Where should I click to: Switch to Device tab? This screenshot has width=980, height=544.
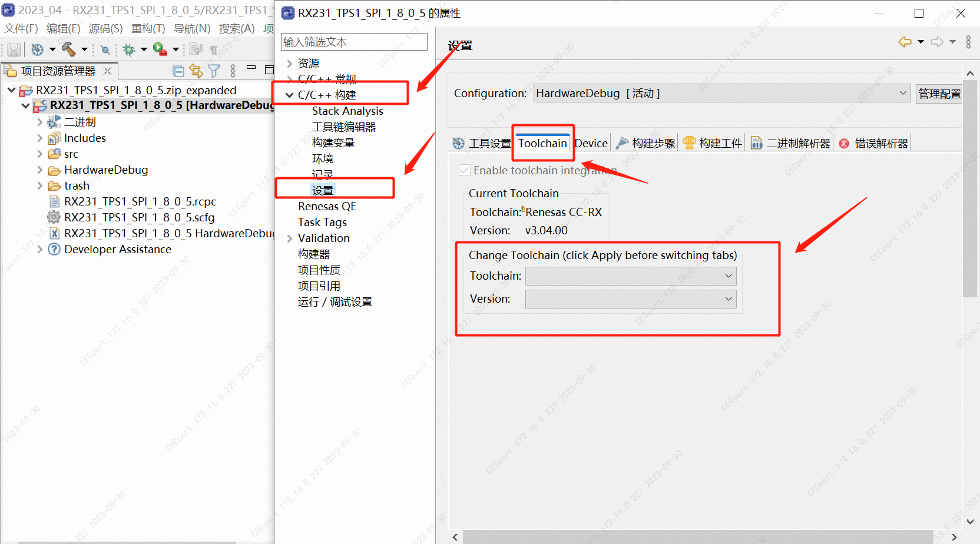[591, 143]
